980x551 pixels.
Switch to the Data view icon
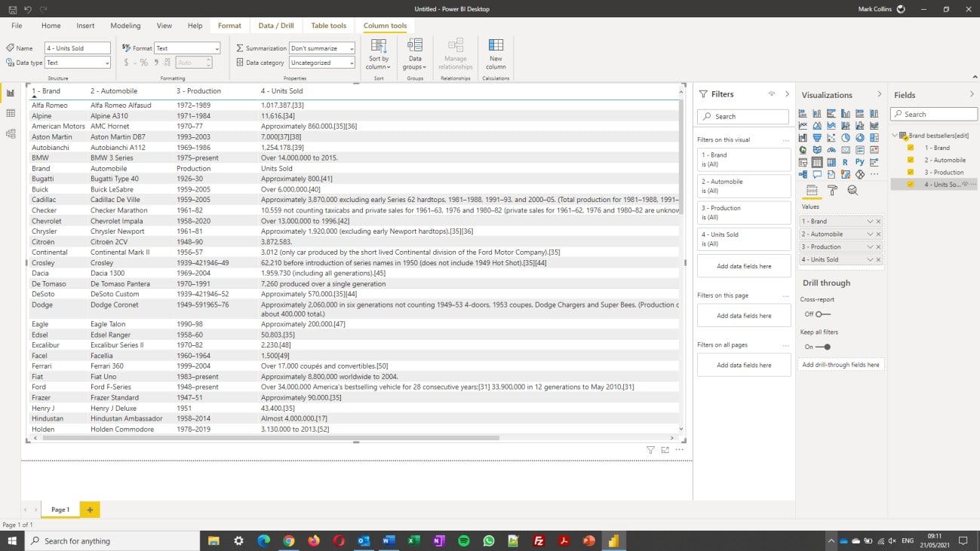pyautogui.click(x=11, y=113)
